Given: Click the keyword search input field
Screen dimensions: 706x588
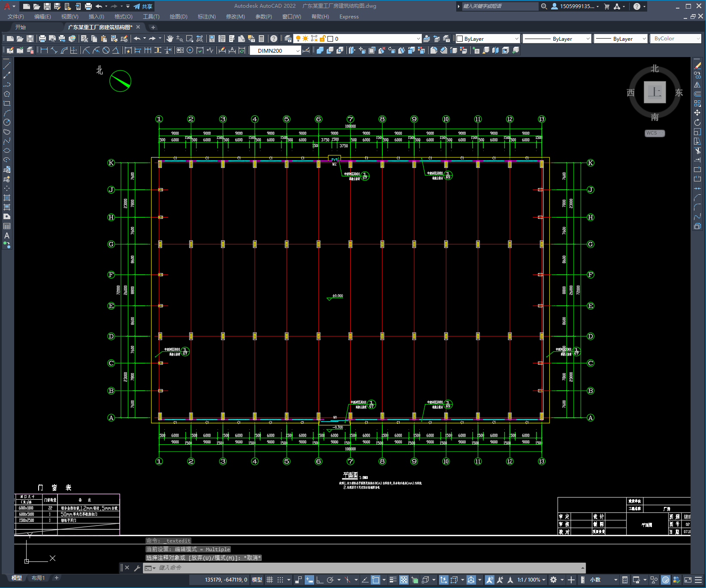Looking at the screenshot, I should coord(500,6).
